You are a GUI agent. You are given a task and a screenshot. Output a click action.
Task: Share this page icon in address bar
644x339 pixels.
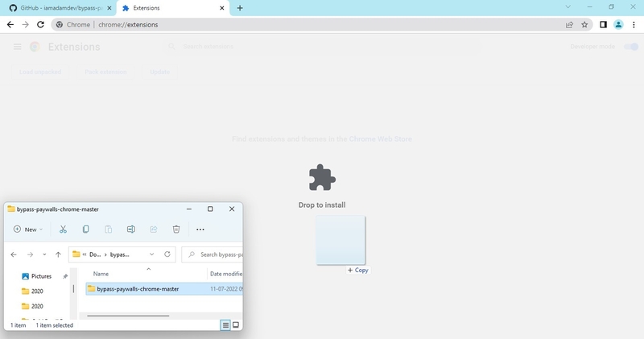[569, 25]
